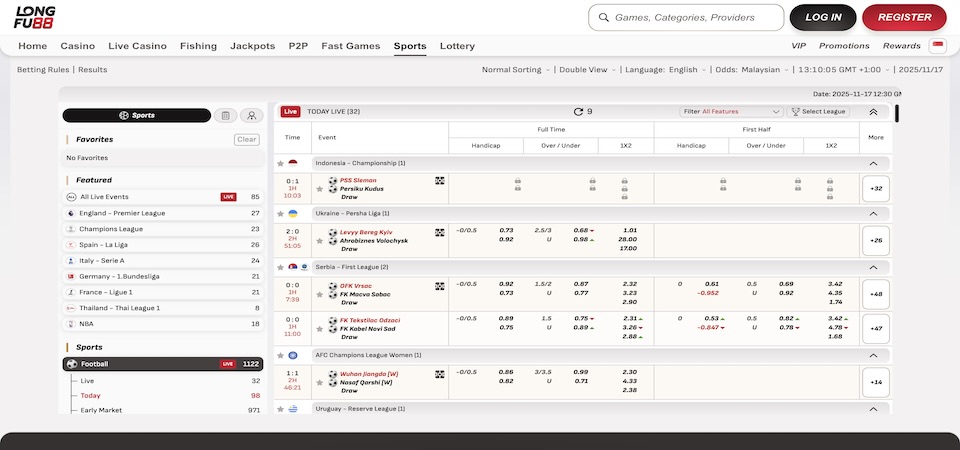Select Spain – La Liga in Featured
Screen dimensions: 960x450
pyautogui.click(x=163, y=245)
